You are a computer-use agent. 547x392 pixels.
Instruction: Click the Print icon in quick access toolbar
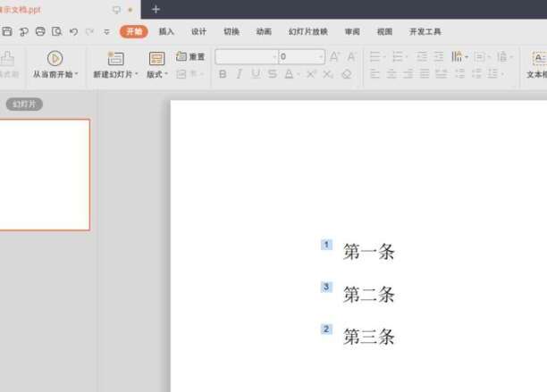(x=40, y=32)
